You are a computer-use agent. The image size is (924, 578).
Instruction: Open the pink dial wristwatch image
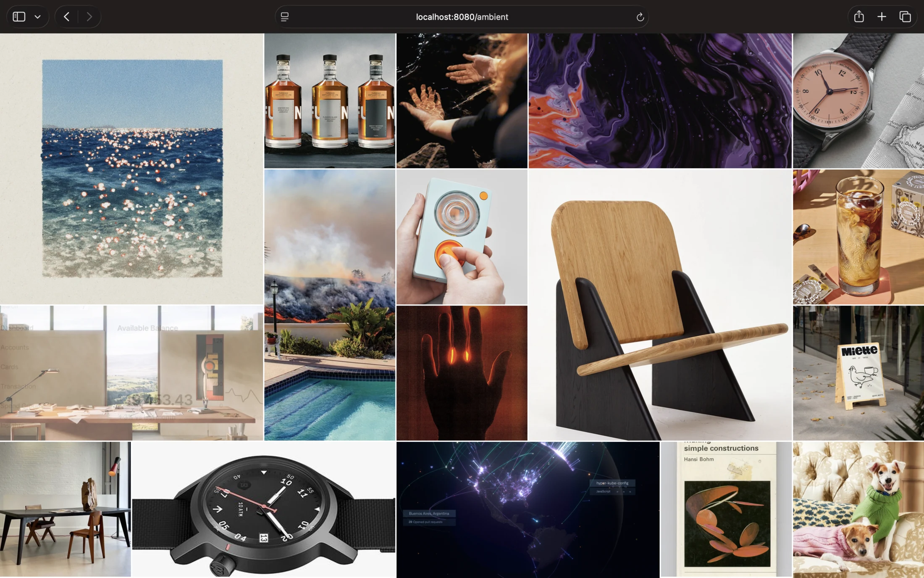coord(858,101)
